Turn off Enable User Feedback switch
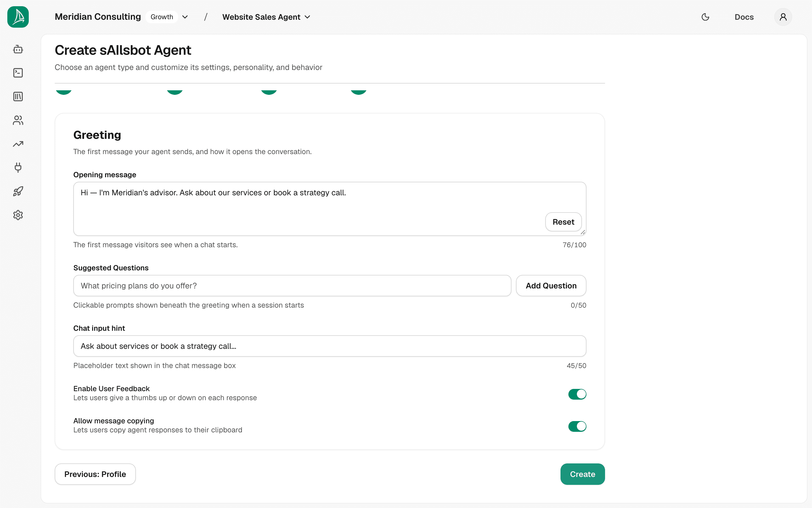This screenshot has height=508, width=812. pyautogui.click(x=577, y=394)
